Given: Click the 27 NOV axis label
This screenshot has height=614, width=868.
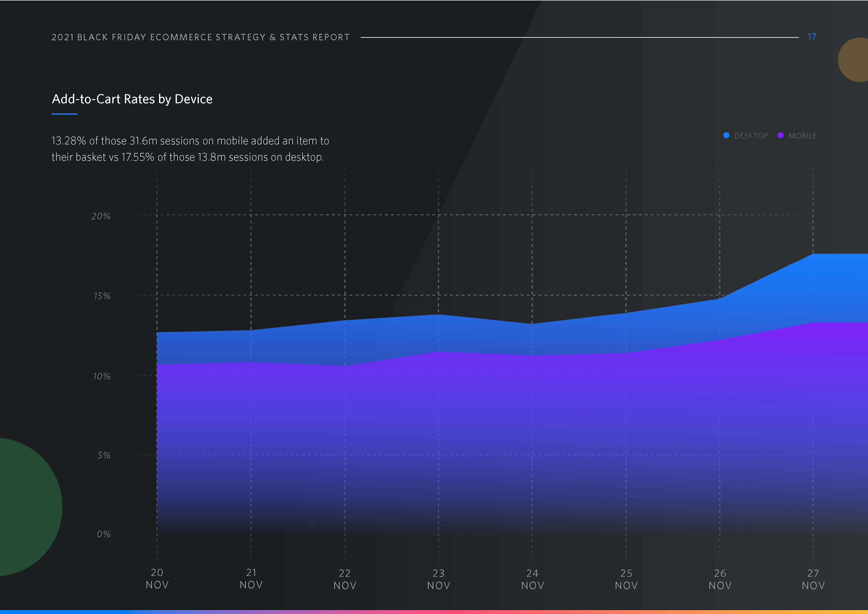Looking at the screenshot, I should pyautogui.click(x=813, y=579).
